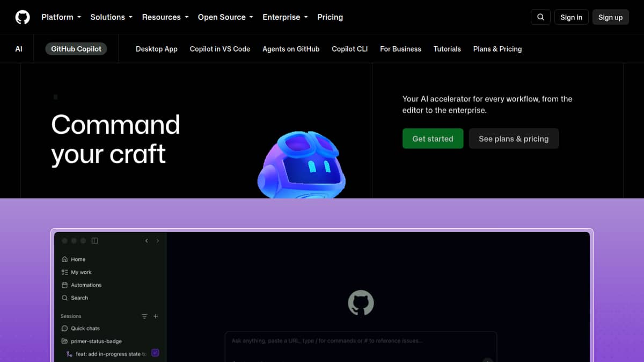Click the My work checklist icon
Screen dimensions: 644x362
(65, 272)
